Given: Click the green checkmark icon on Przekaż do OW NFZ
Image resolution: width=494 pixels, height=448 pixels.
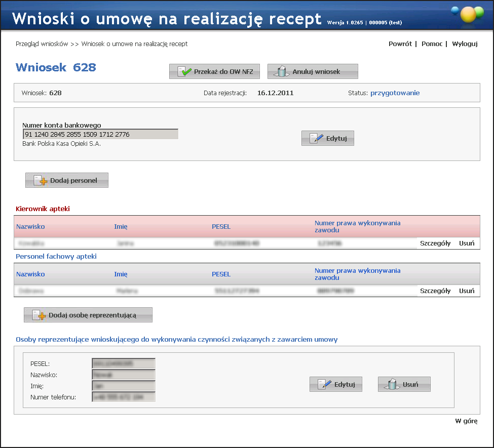Looking at the screenshot, I should tap(184, 72).
